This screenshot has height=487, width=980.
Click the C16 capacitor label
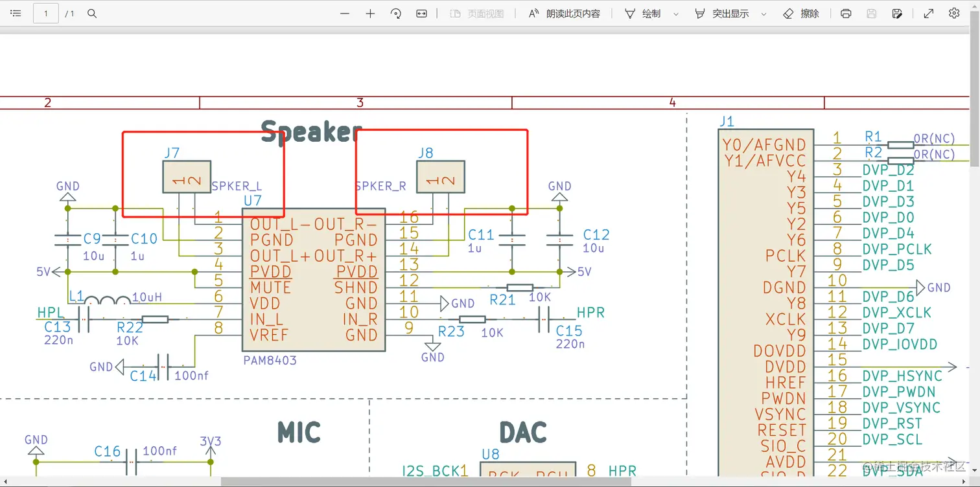pos(108,451)
